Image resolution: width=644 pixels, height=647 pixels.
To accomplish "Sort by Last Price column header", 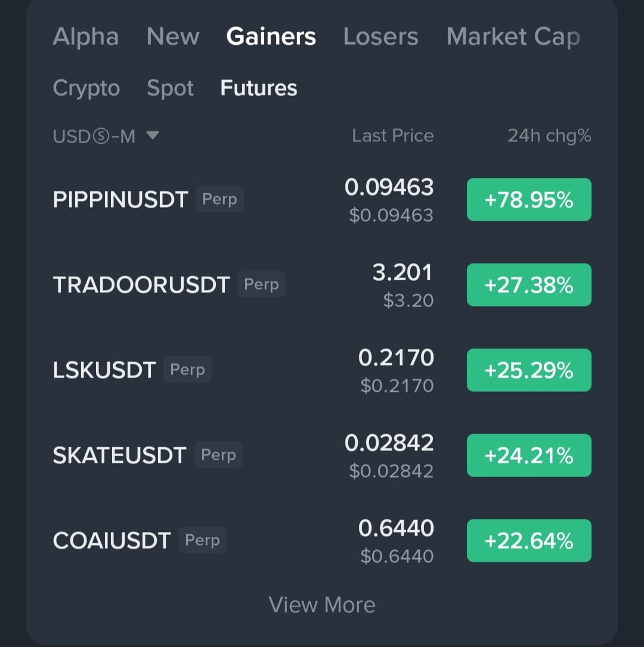I will pyautogui.click(x=392, y=136).
